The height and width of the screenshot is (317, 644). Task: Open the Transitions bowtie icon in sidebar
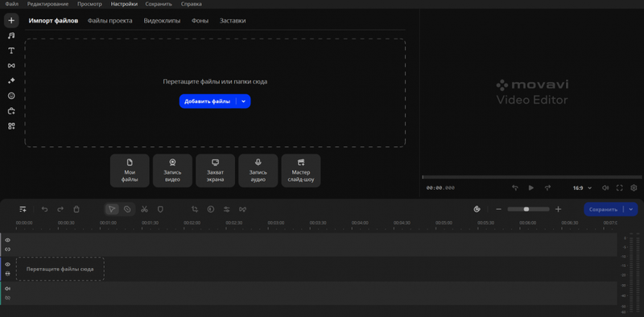point(11,66)
